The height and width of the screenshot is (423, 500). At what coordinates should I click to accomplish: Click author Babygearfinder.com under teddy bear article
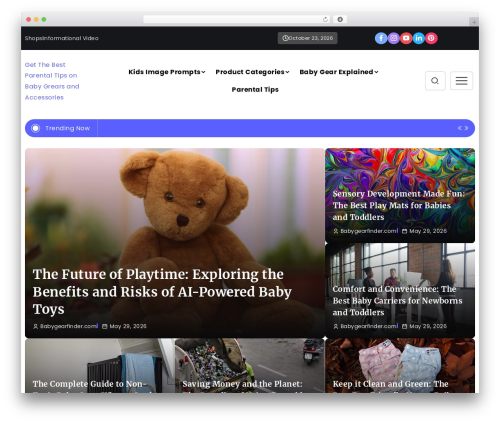pyautogui.click(x=69, y=326)
